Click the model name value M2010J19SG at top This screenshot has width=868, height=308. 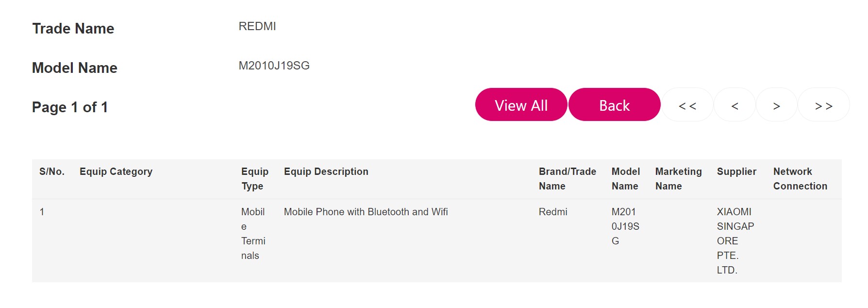(274, 66)
